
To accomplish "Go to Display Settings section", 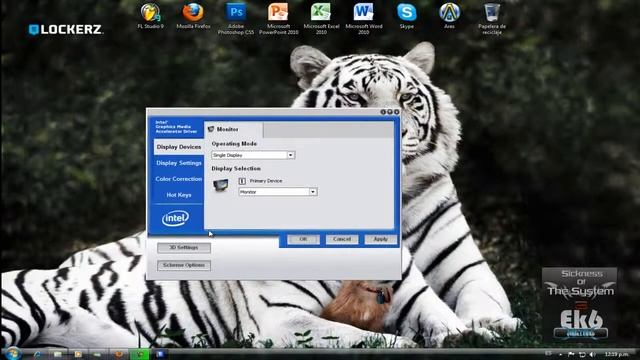I will coord(179,163).
